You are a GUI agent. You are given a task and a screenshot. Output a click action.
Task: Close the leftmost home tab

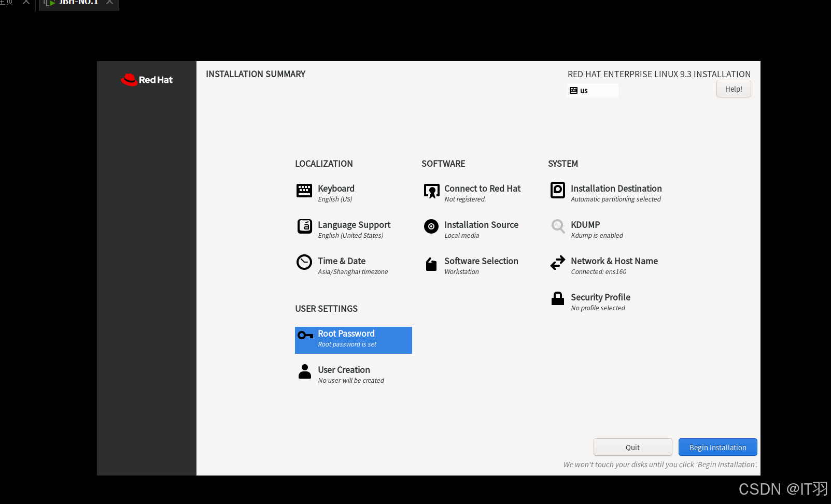point(26,2)
